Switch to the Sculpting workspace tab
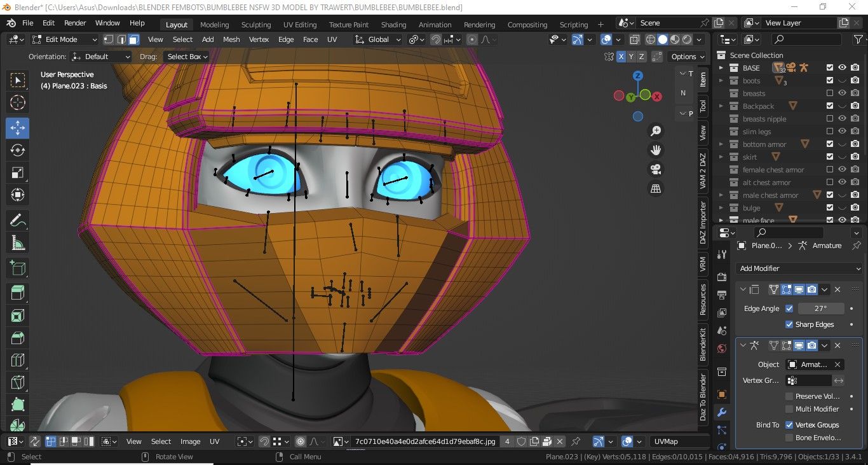This screenshot has width=868, height=465. (256, 25)
